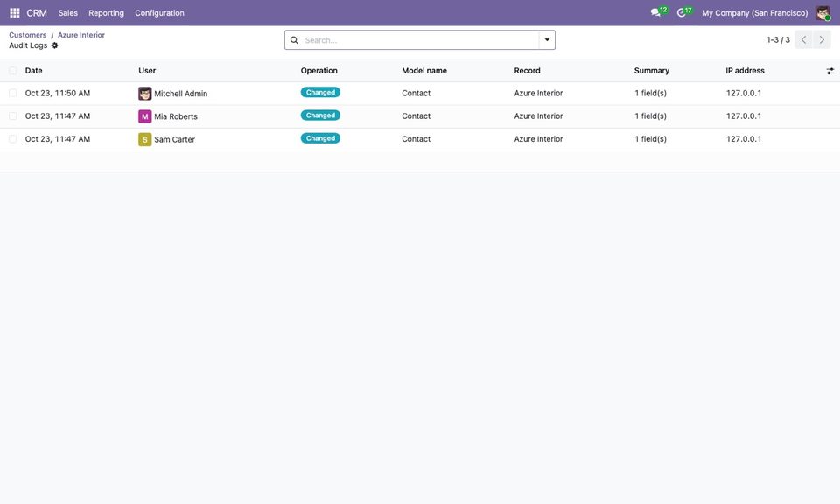Click 1 field(s) summary in Sam Carter's row

[x=650, y=139]
